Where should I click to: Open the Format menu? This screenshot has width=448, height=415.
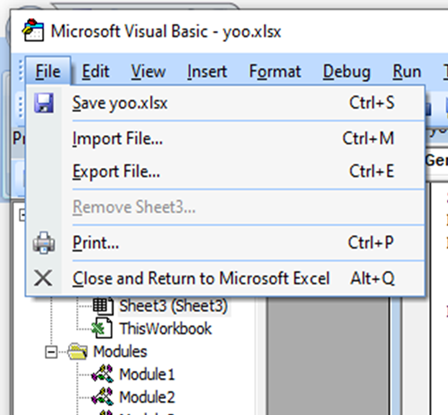pyautogui.click(x=275, y=71)
